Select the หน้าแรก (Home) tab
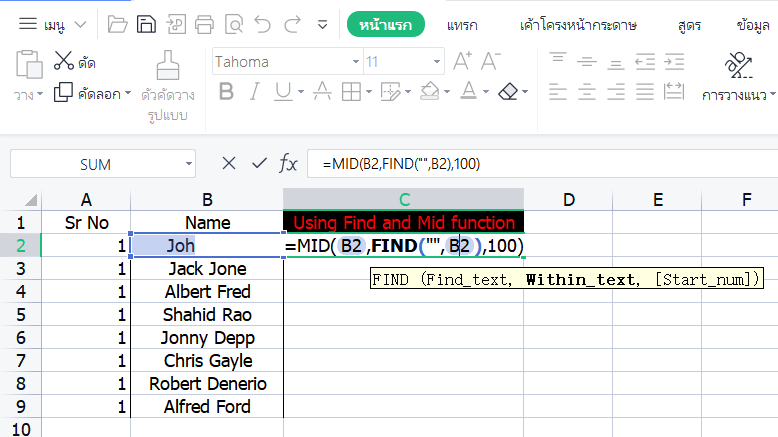The image size is (778, 437). [386, 24]
